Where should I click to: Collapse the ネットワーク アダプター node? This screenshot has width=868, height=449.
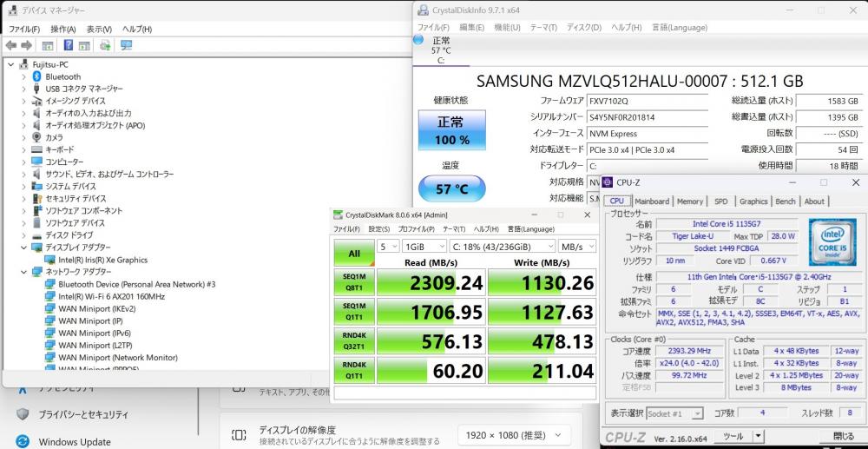tap(23, 272)
